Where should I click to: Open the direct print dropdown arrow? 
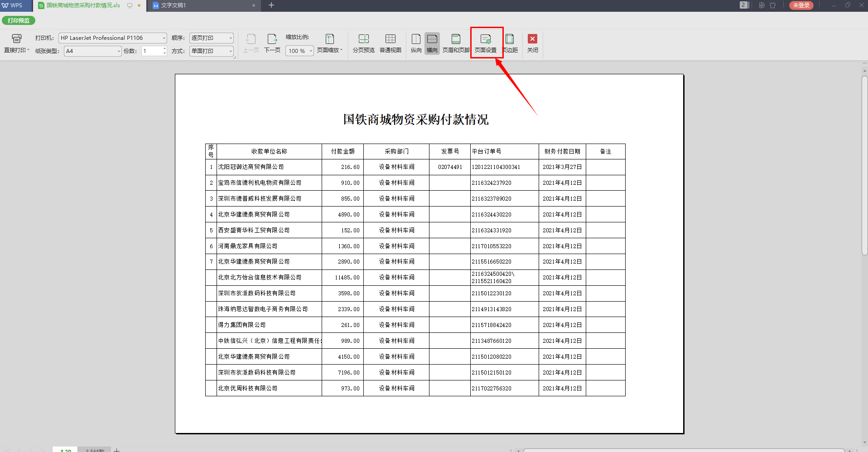pyautogui.click(x=28, y=50)
